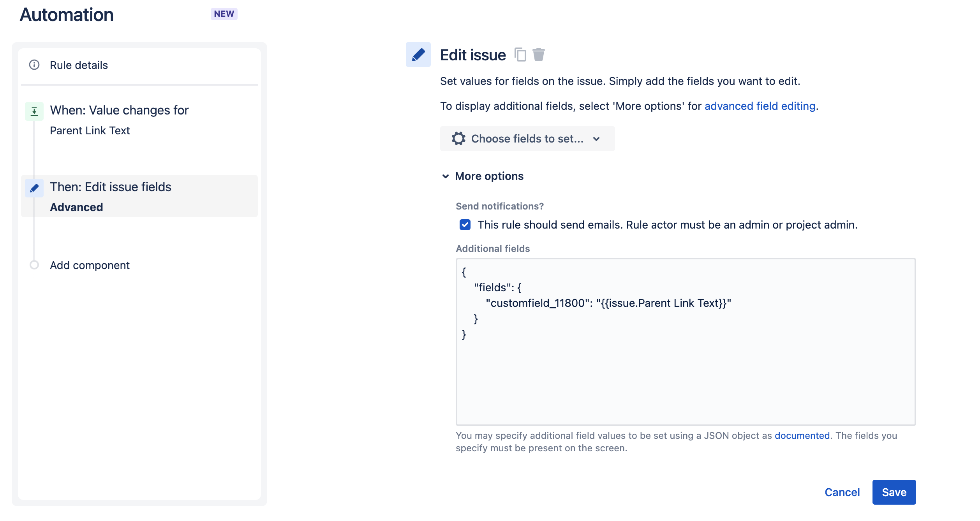
Task: Click the large Edit issue pencil icon
Action: 418,55
